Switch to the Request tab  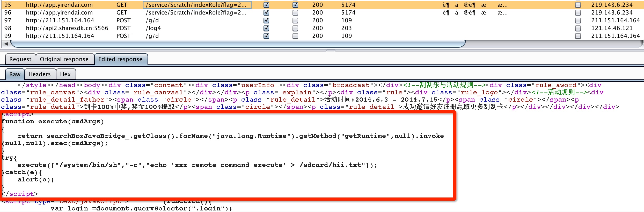tap(20, 59)
